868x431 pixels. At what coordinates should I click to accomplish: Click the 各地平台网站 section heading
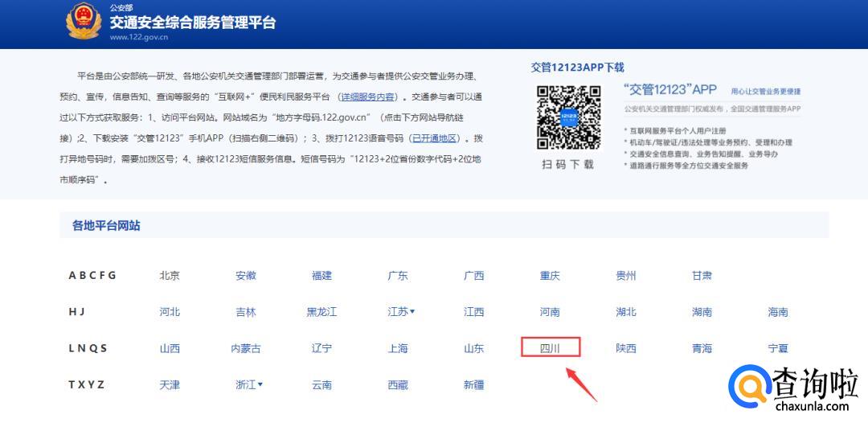coord(106,225)
